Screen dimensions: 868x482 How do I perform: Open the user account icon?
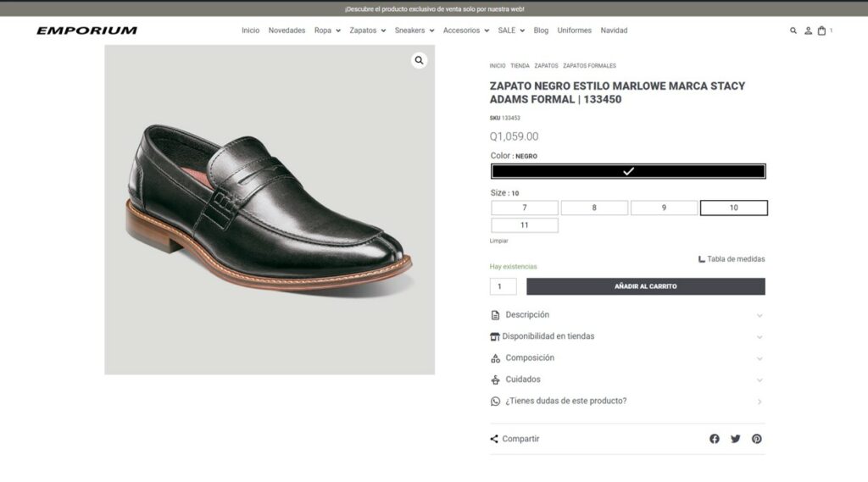pyautogui.click(x=808, y=31)
